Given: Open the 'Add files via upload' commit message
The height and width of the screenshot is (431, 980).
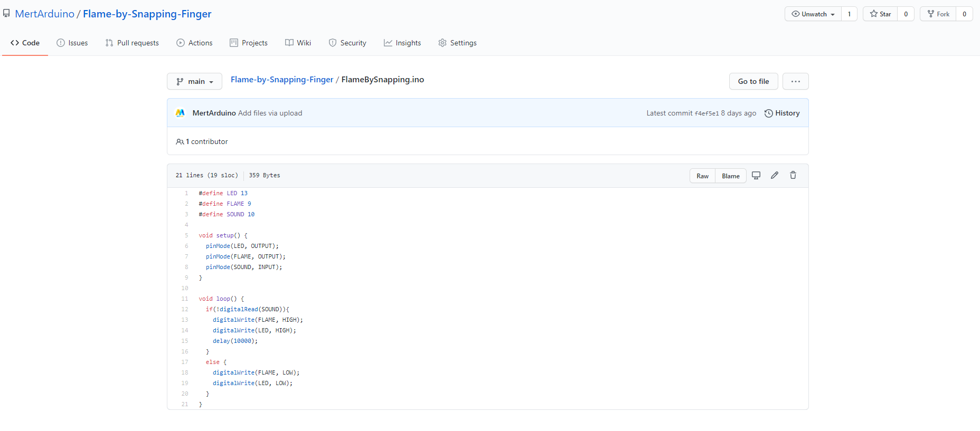Looking at the screenshot, I should [270, 113].
